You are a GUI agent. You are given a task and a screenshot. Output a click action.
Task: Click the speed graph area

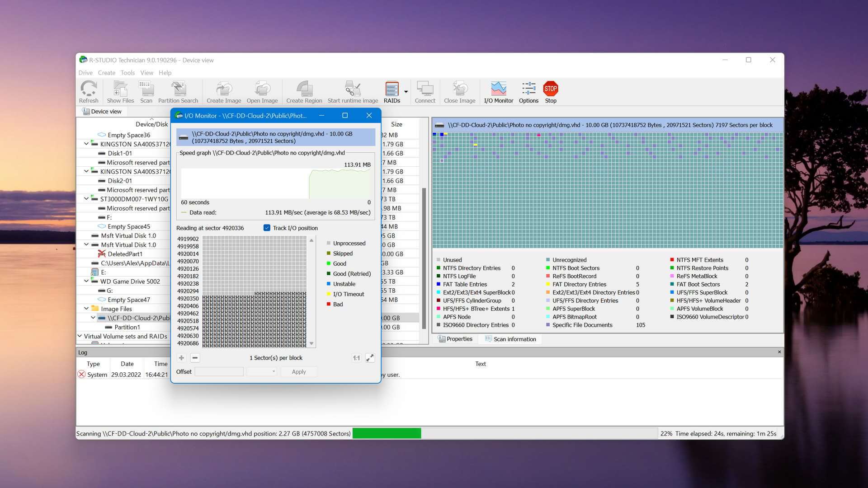(276, 183)
